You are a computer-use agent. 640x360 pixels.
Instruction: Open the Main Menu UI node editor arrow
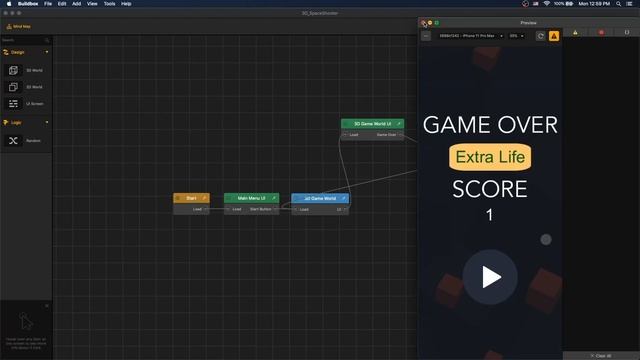(x=274, y=198)
